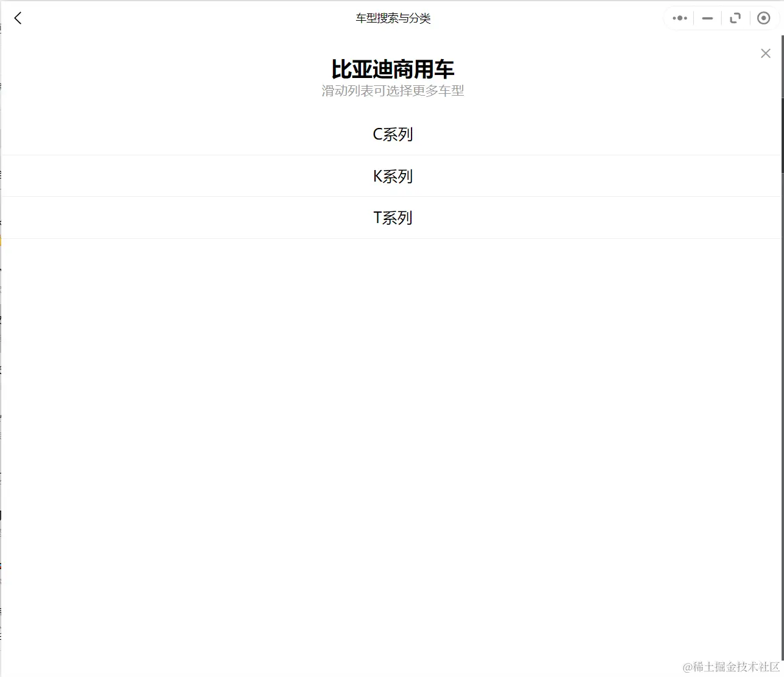
Task: Close the vehicle series picker with the X
Action: pos(765,53)
